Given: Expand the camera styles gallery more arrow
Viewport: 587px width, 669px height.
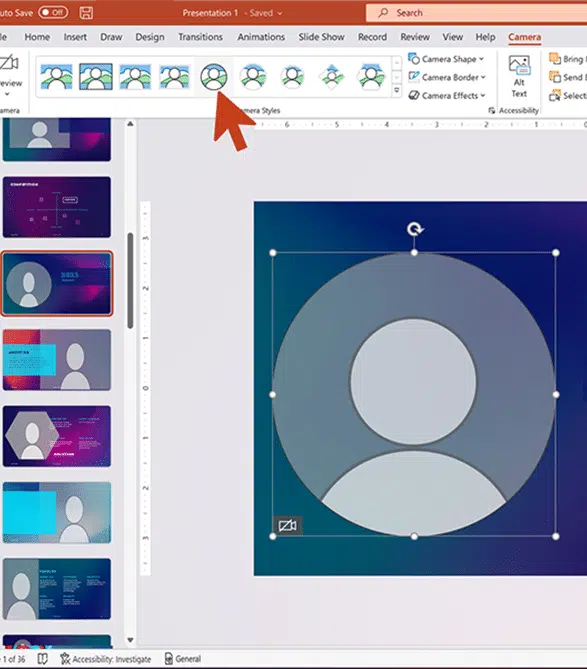Looking at the screenshot, I should pos(396,90).
